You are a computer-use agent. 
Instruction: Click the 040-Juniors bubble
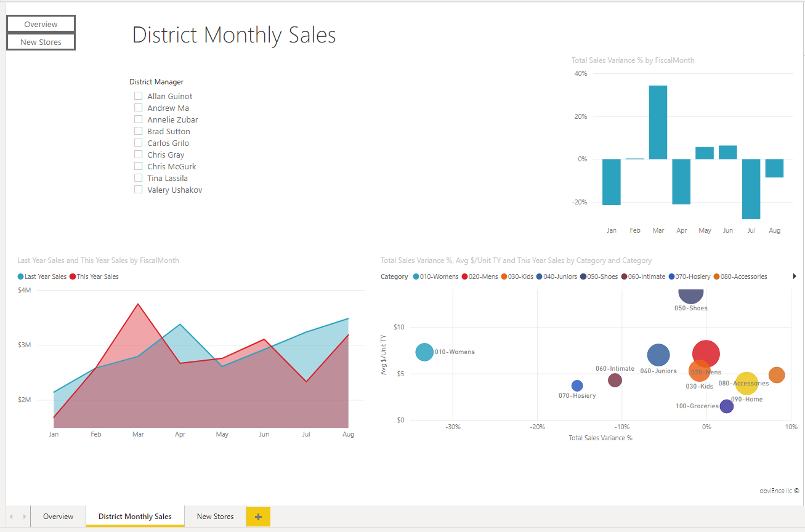658,355
